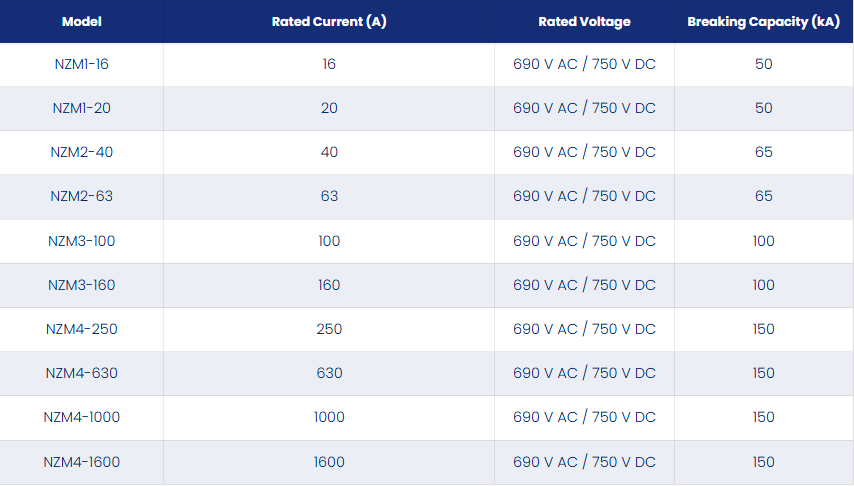Click the Model column header
This screenshot has height=486, width=854.
(82, 22)
